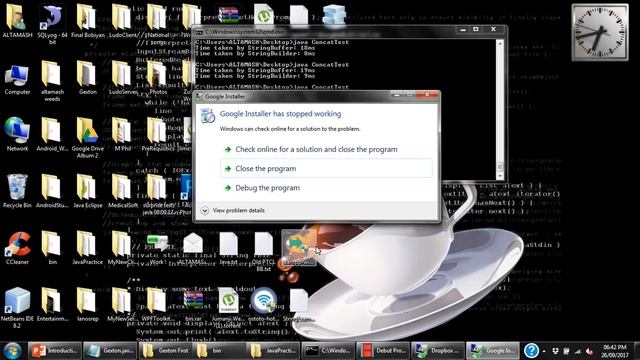
Task: Select the Work shortcut icon
Action: coord(158,248)
